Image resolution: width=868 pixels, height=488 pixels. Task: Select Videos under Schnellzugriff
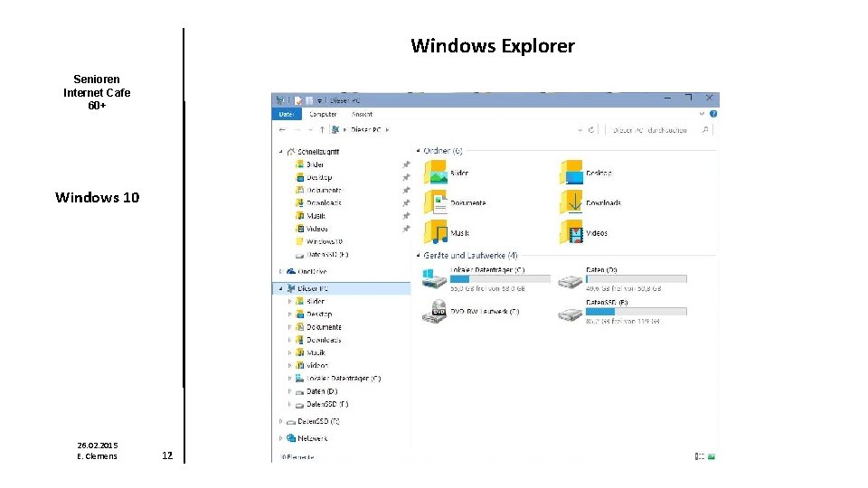316,229
